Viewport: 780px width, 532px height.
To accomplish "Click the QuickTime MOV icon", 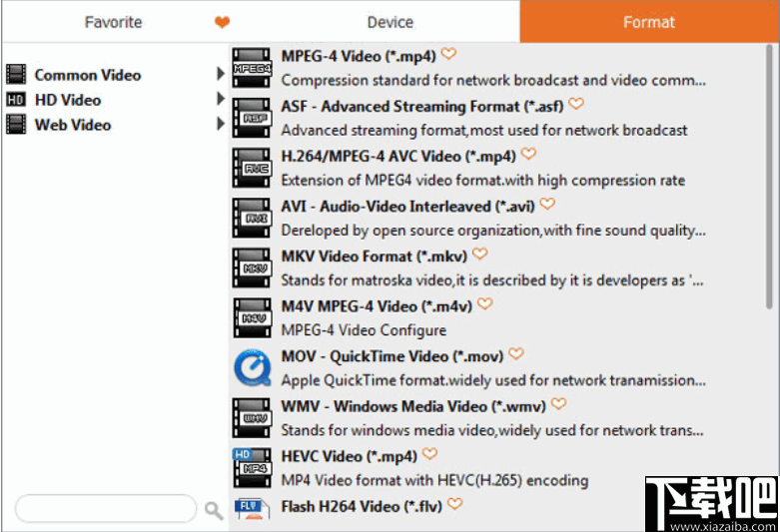I will tap(253, 368).
